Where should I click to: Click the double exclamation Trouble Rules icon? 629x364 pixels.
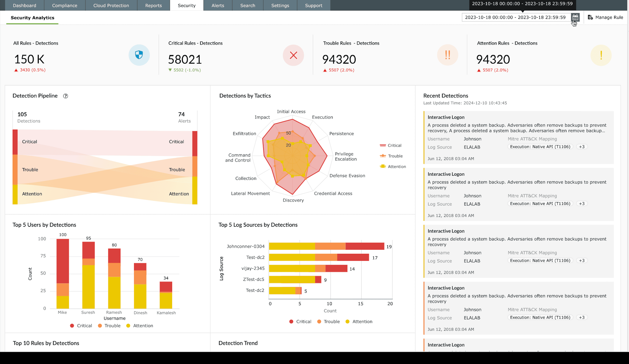tap(448, 55)
